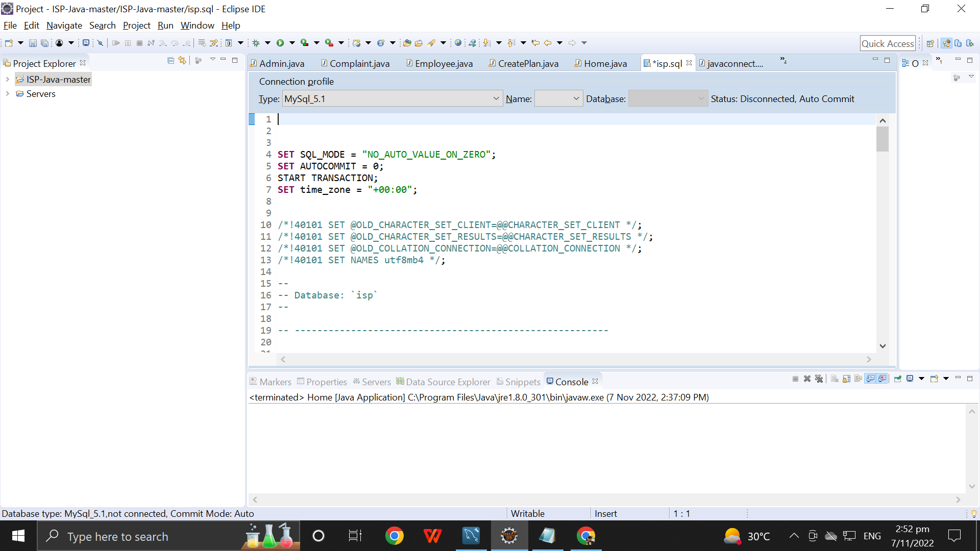Screen dimensions: 980x551
Task: Remove all terminated launches in Console toolbar
Action: click(820, 379)
